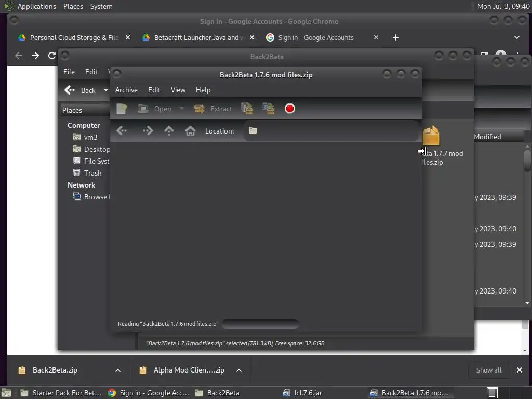Viewport: 532px width, 399px height.
Task: Go back using the archive location back arrow
Action: pyautogui.click(x=122, y=130)
